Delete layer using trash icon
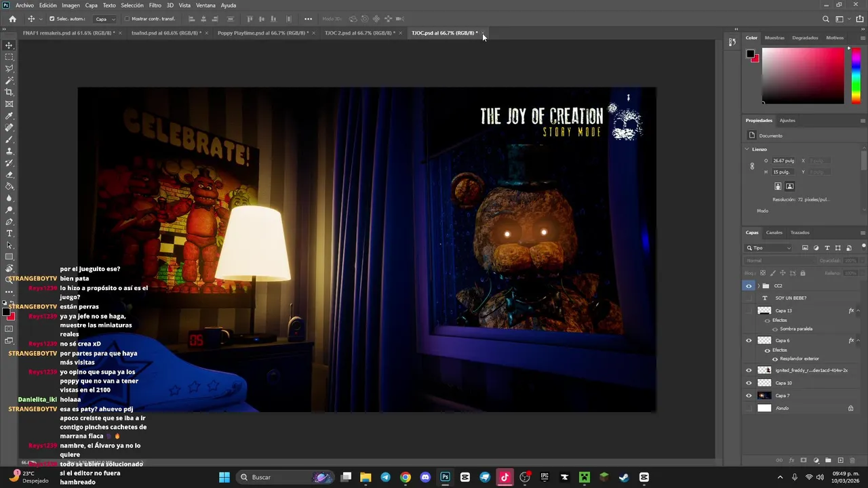The image size is (868, 488). (852, 460)
